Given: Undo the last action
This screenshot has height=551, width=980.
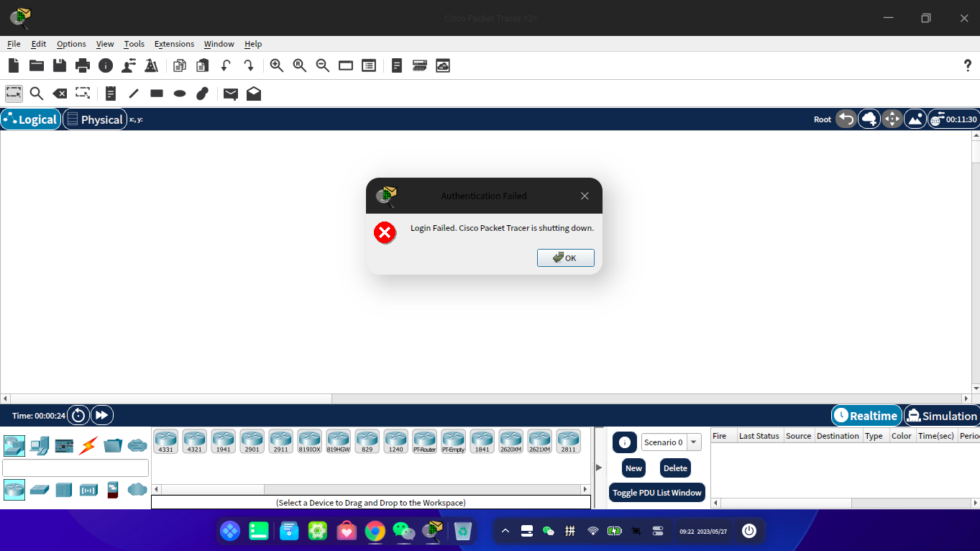Looking at the screenshot, I should 226,65.
